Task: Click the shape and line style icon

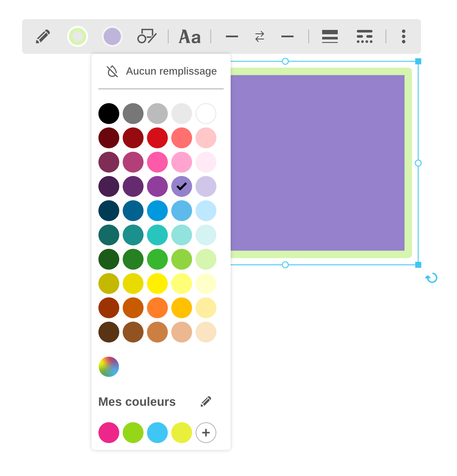Action: tap(147, 36)
